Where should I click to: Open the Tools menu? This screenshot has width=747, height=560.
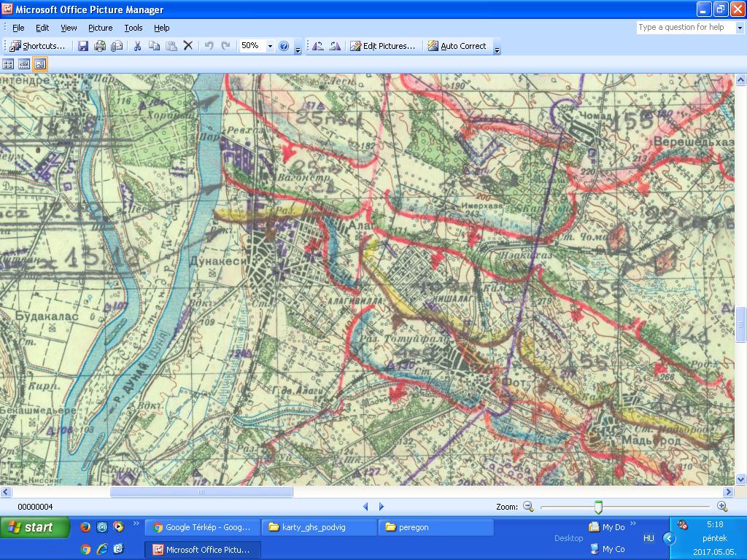pyautogui.click(x=133, y=28)
